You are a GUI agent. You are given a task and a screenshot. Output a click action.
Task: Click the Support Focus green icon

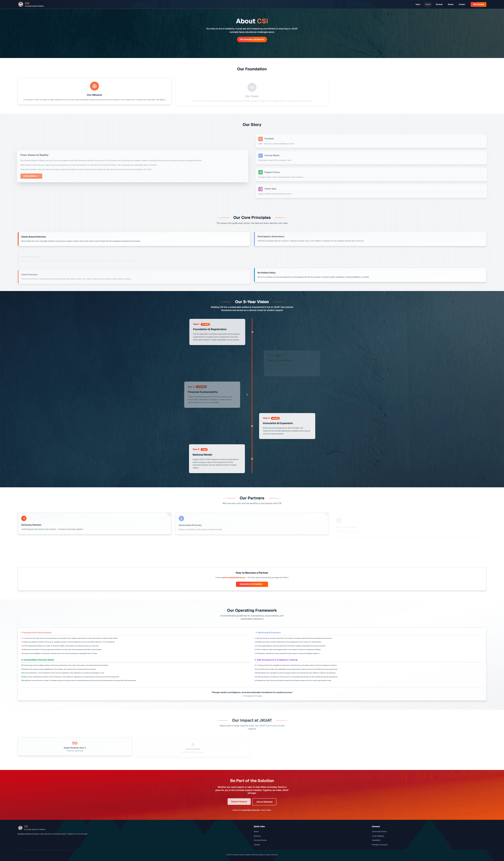click(260, 172)
